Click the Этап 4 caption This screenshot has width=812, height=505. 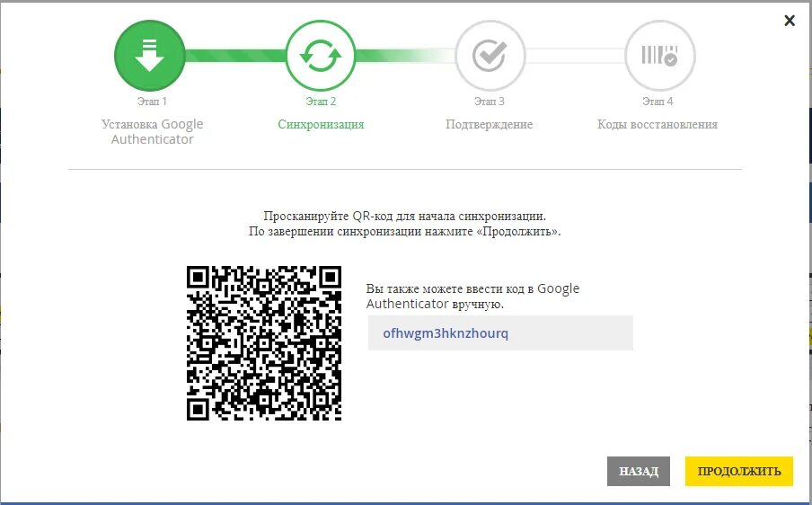658,102
